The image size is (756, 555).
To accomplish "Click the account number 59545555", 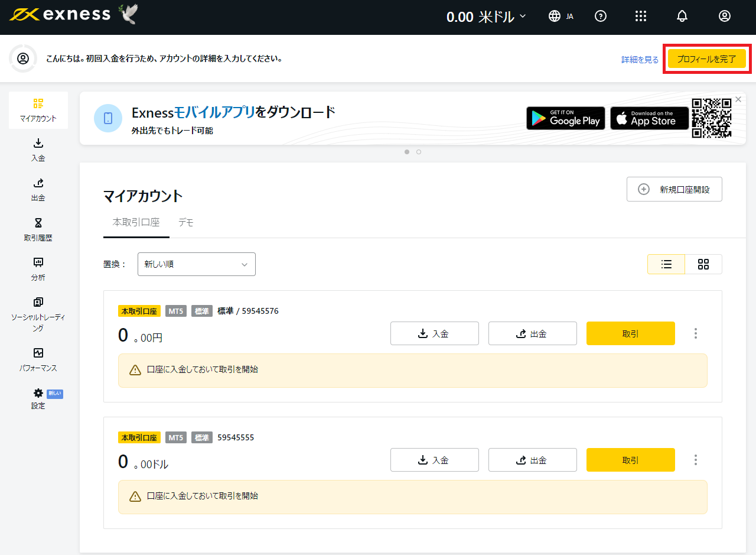I will click(x=236, y=437).
